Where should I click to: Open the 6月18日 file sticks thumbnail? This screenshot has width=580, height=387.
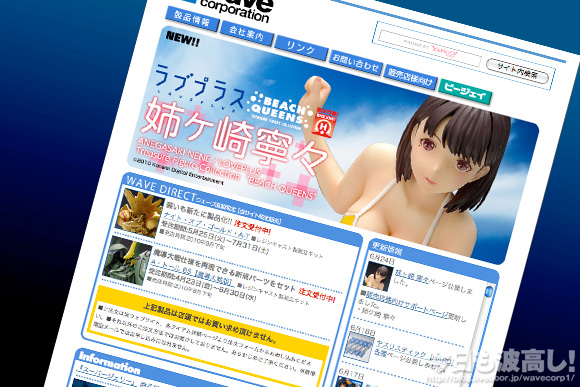tap(358, 347)
